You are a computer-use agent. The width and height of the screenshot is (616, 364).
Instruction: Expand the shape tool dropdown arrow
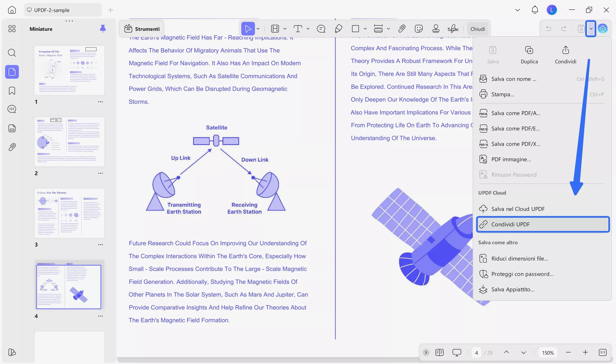365,29
